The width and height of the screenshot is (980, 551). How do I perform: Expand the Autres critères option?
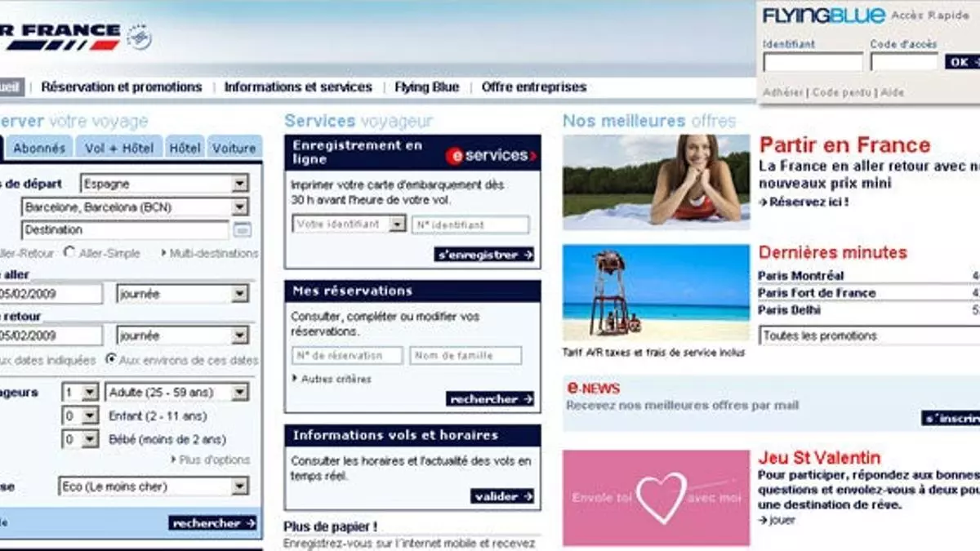click(332, 379)
